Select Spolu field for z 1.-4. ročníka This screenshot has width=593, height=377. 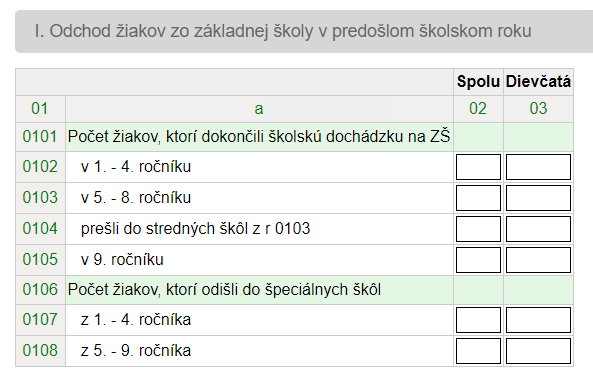(x=478, y=320)
